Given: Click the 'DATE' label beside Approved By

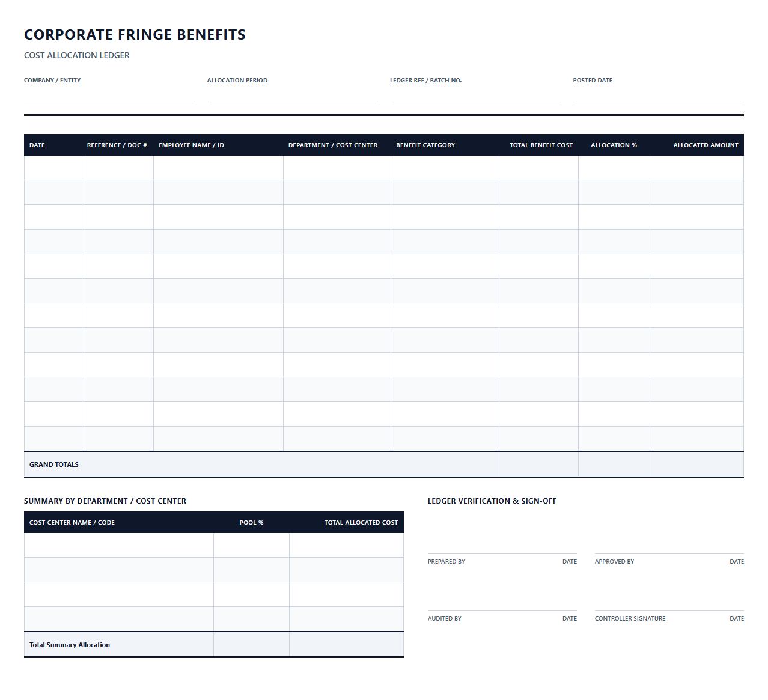Looking at the screenshot, I should (x=737, y=562).
